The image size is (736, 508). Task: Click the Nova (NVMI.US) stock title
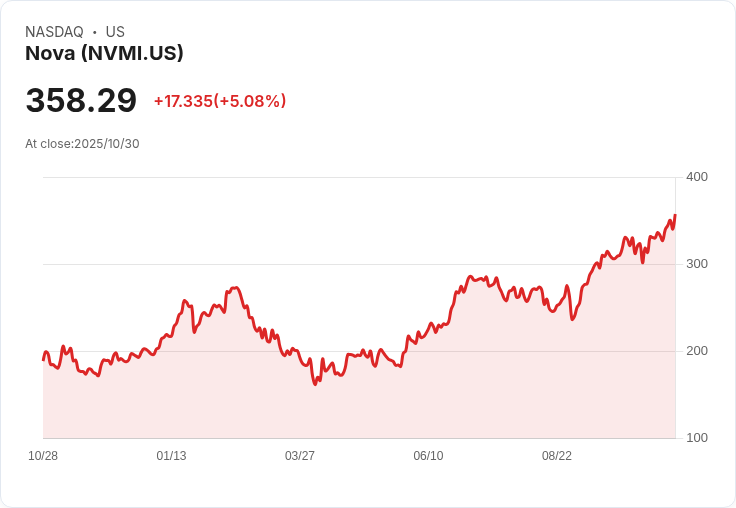[x=104, y=54]
